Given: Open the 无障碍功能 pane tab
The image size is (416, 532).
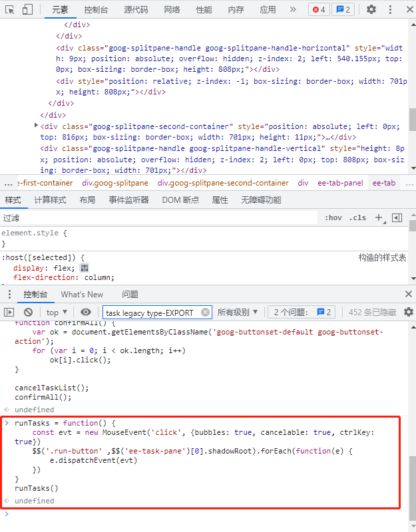Looking at the screenshot, I should [x=261, y=200].
